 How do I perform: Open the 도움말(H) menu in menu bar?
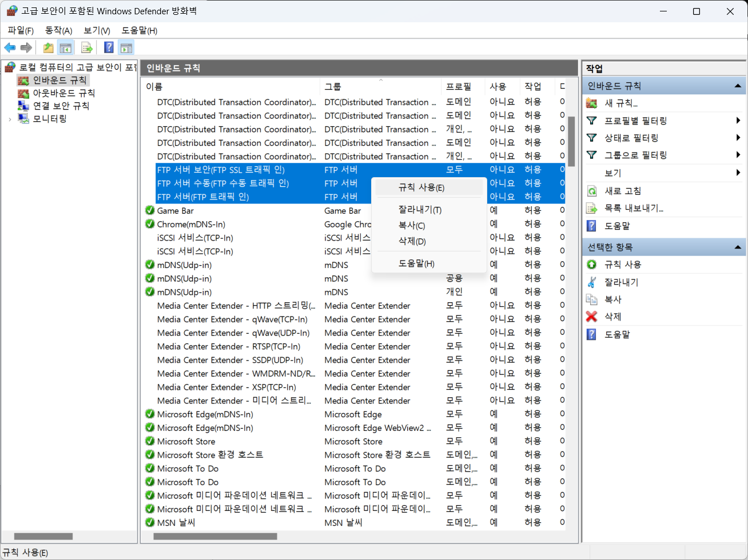point(139,30)
